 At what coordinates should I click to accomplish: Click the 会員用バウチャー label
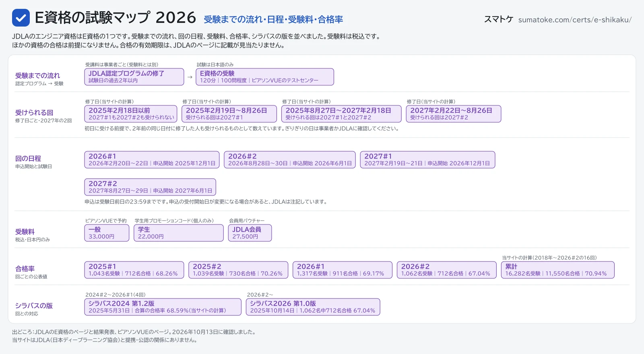click(247, 220)
